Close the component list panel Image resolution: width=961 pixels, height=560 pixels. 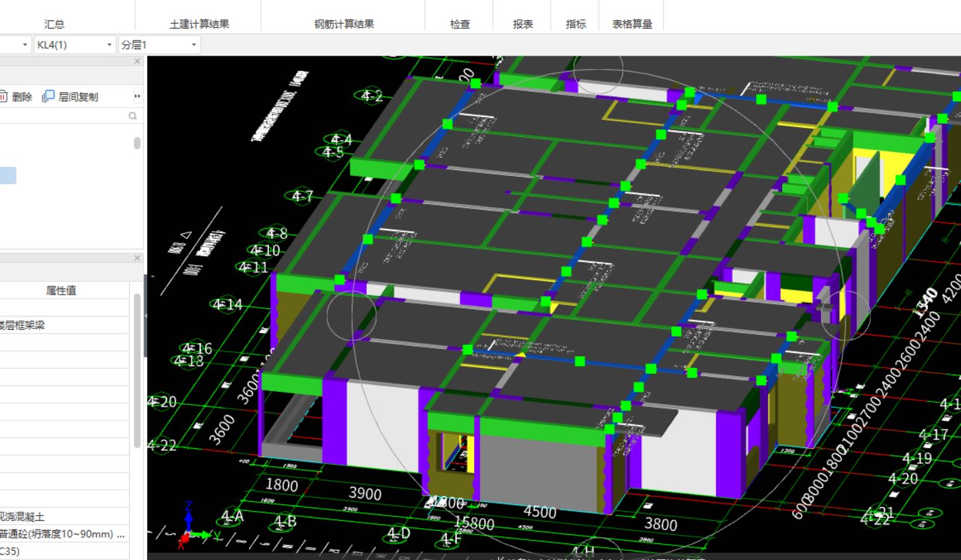(137, 61)
